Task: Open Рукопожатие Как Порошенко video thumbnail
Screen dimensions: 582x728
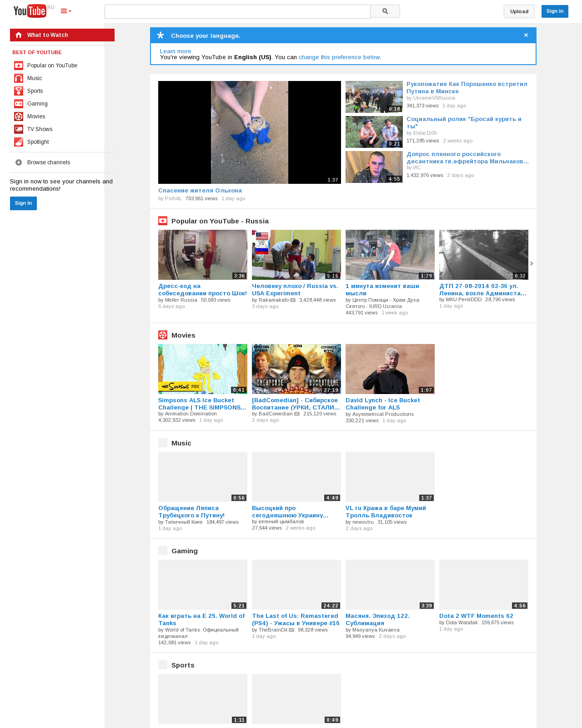Action: click(374, 97)
